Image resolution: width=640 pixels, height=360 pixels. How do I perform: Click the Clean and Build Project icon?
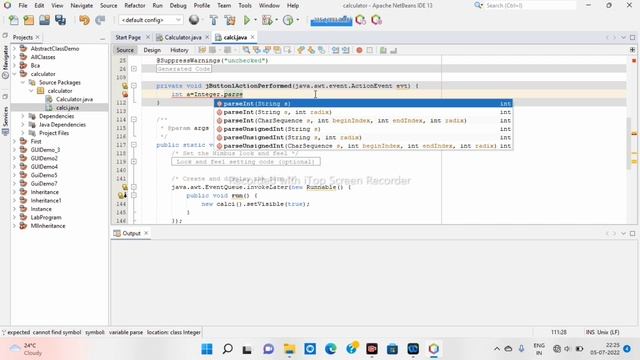(230, 20)
